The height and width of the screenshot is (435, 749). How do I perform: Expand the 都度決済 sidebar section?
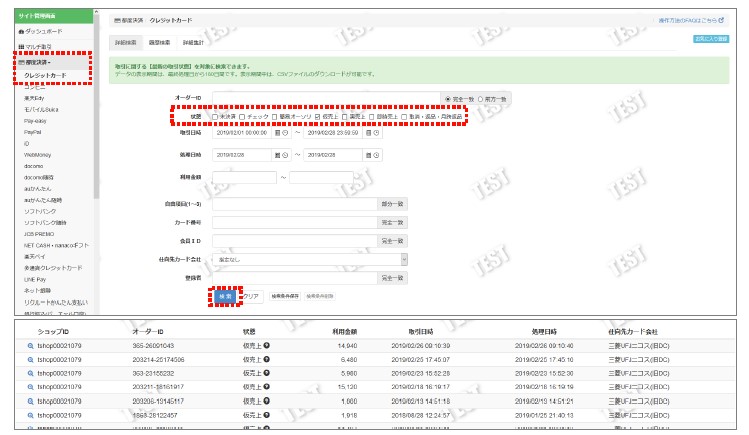[40, 62]
